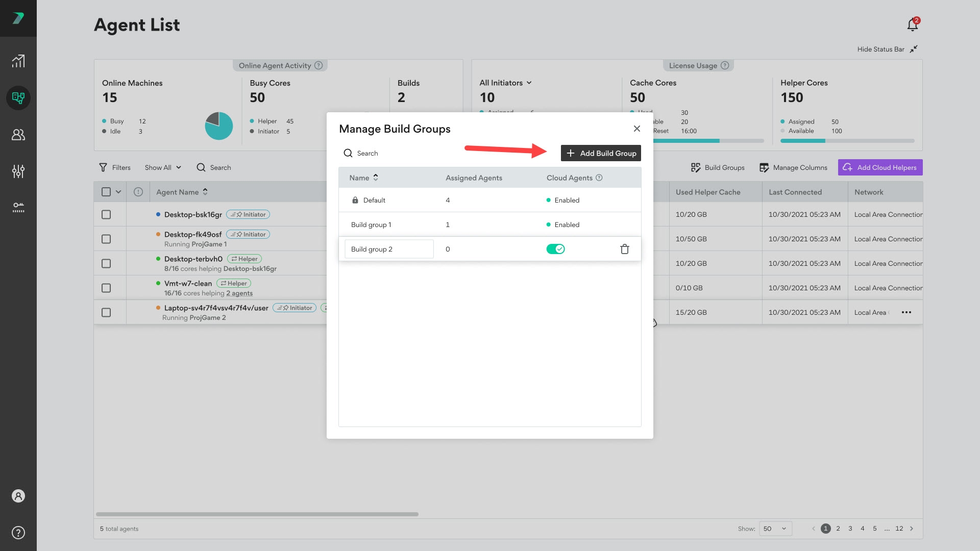Open the license key sidebar icon
Screen dimensions: 980x551
[18, 207]
